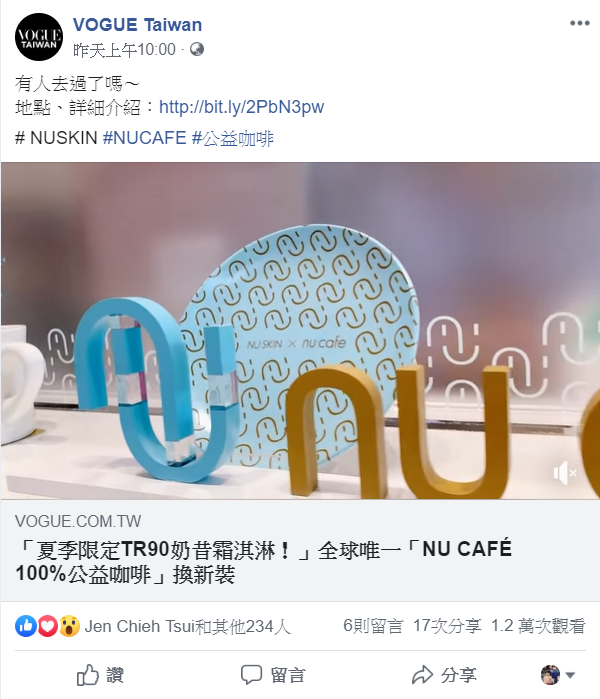Play the NU CAFE video thumbnail
Screen dimensions: 600x699
click(x=300, y=330)
